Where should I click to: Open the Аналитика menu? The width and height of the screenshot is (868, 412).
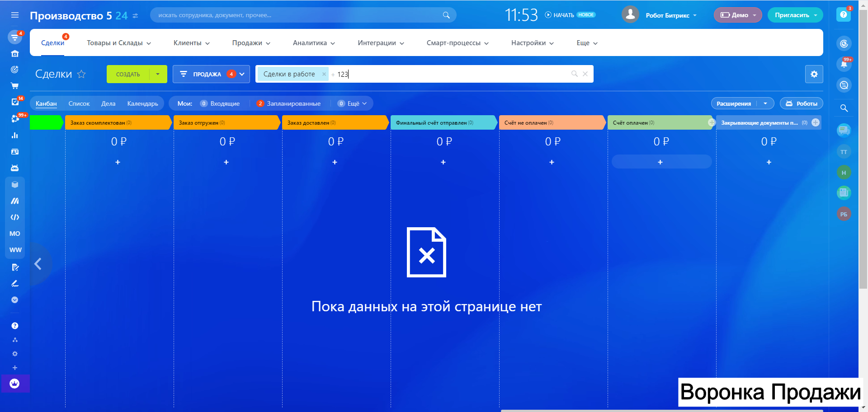pyautogui.click(x=314, y=43)
